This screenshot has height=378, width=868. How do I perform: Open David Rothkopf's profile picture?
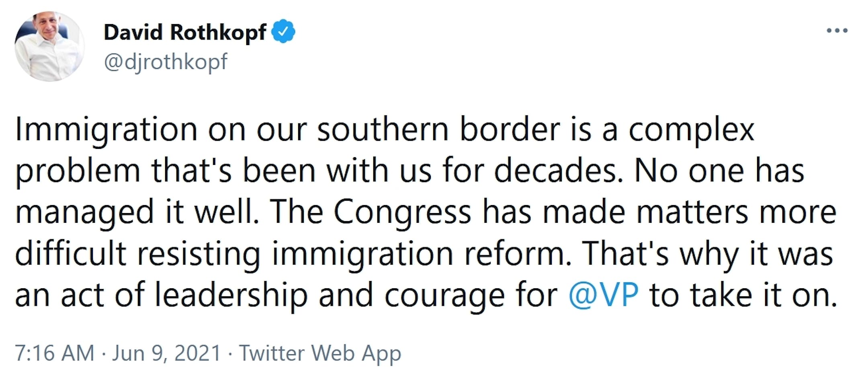click(49, 46)
